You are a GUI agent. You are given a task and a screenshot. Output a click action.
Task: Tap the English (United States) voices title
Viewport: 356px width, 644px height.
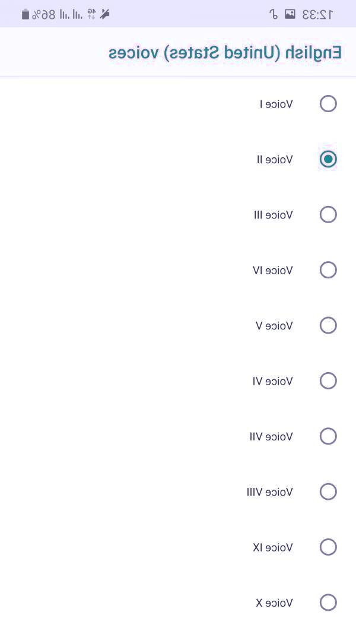[225, 52]
